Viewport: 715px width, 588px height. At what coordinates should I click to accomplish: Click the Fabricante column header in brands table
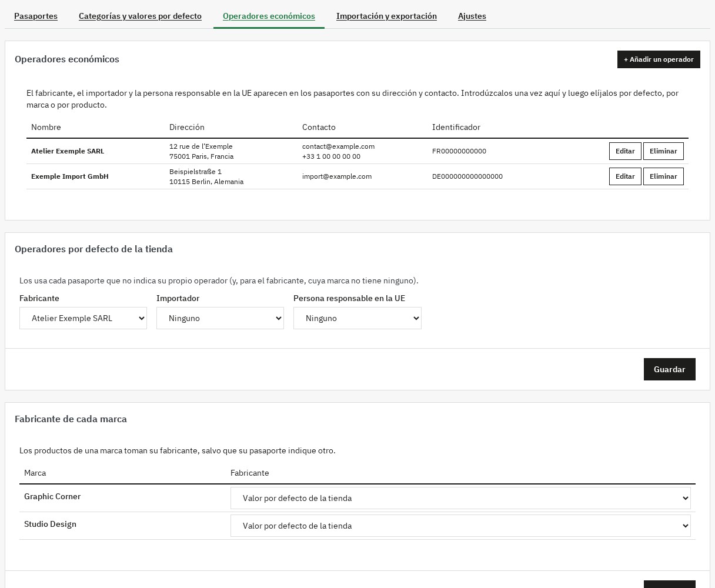250,473
